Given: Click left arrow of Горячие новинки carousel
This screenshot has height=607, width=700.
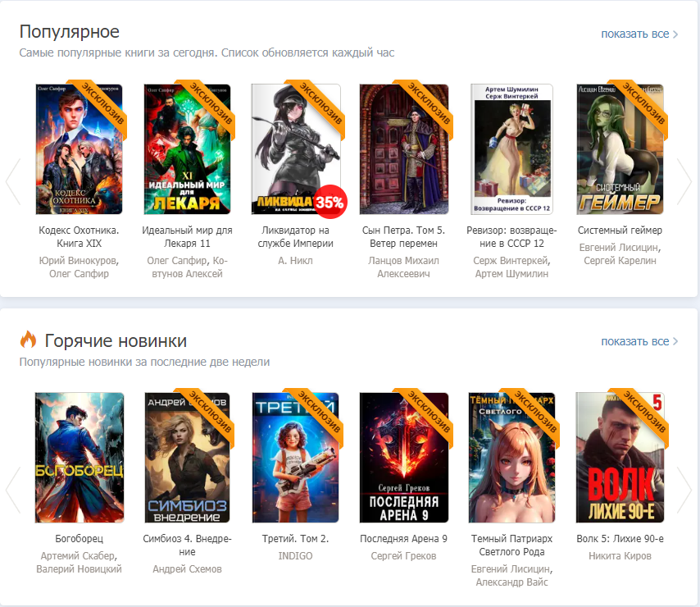Looking at the screenshot, I should pos(13,490).
